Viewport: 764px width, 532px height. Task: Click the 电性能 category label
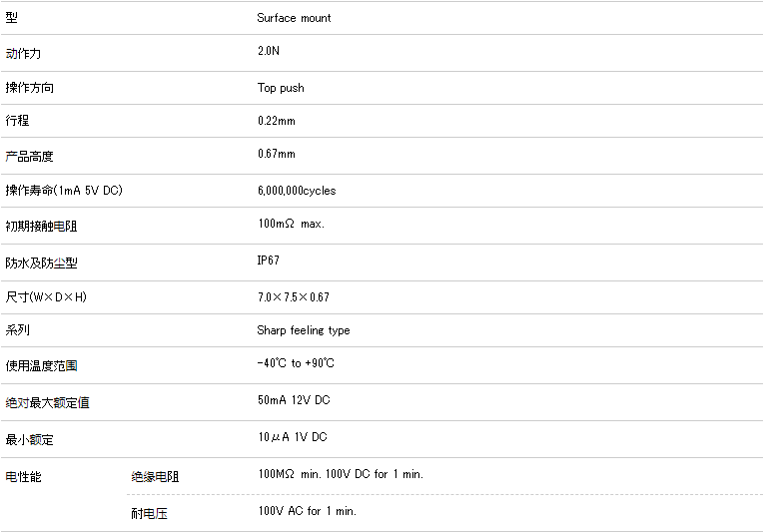(24, 477)
